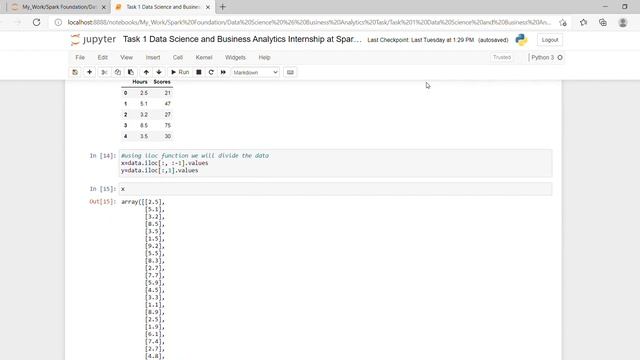The height and width of the screenshot is (360, 640).
Task: Open the Kernel menu
Action: [204, 58]
